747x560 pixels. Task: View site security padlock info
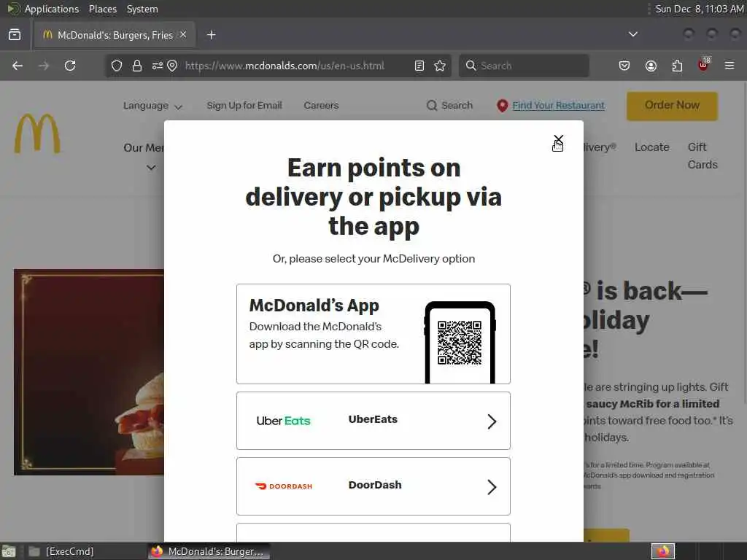coord(137,66)
